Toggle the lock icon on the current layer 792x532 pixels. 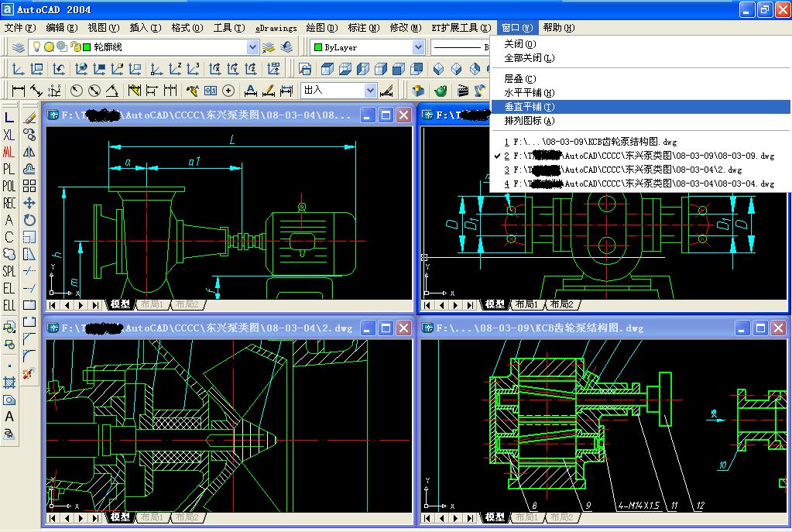point(74,48)
